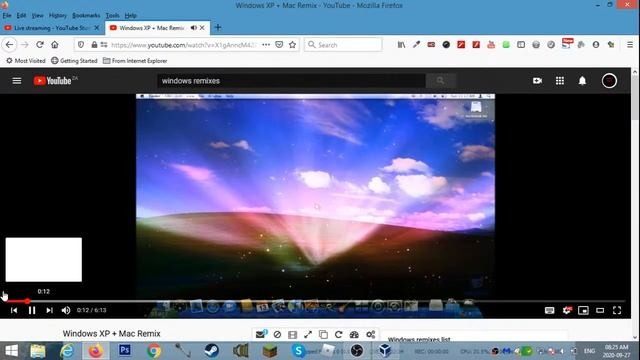Pause the YouTube video
Viewport: 640px width, 360px height.
(32, 311)
